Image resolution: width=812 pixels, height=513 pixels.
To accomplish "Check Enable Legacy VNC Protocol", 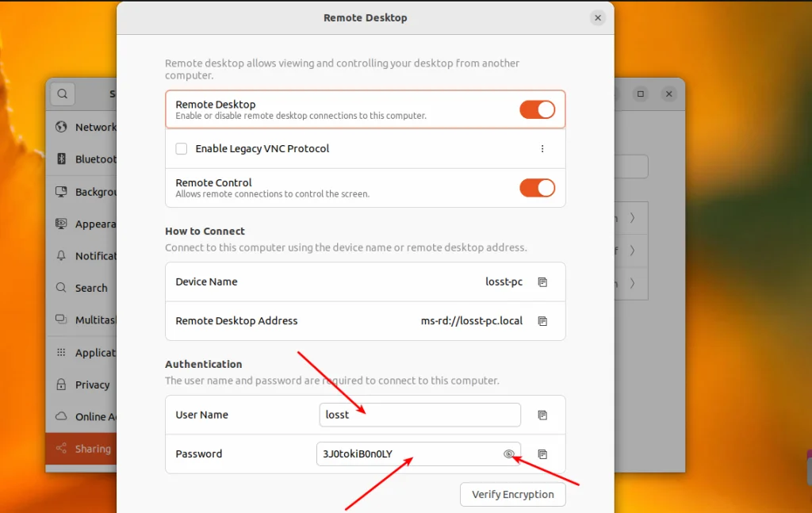I will 182,149.
